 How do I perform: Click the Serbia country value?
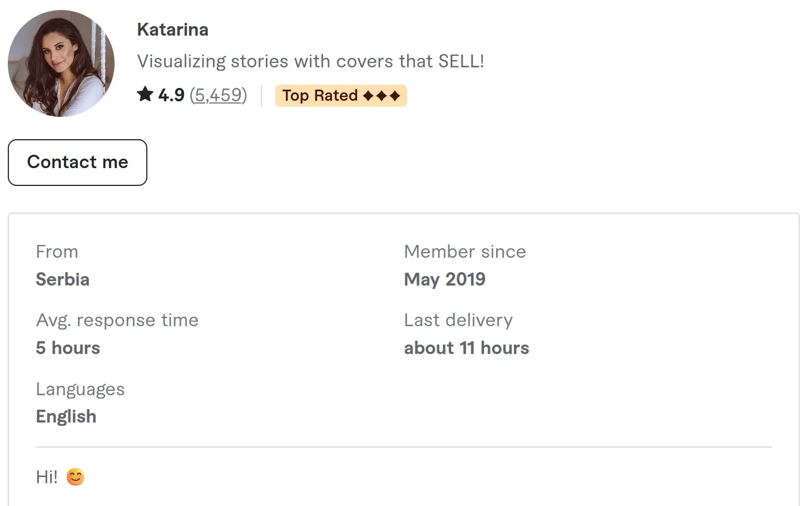(x=62, y=279)
